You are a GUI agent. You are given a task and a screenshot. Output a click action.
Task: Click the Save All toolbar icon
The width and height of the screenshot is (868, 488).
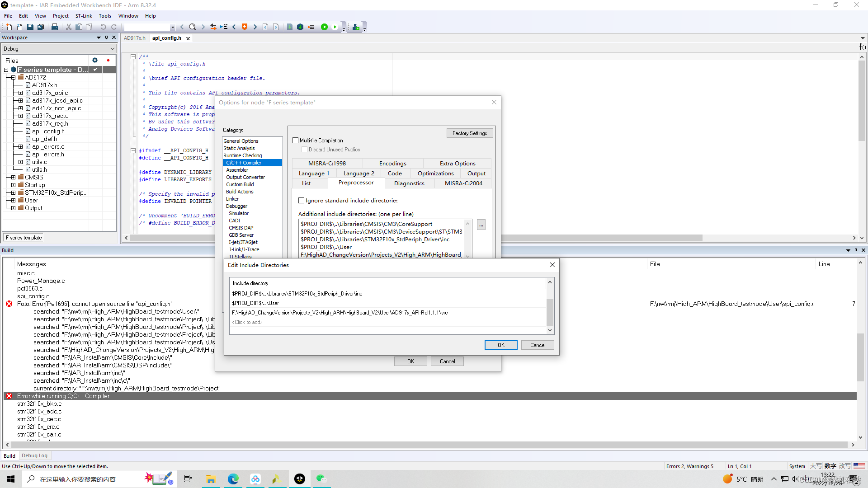click(x=41, y=27)
